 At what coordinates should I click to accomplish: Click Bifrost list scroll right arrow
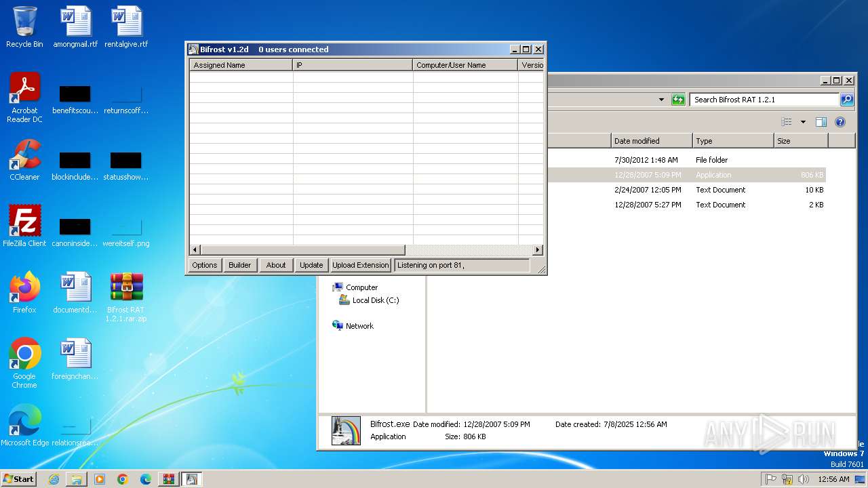[538, 249]
